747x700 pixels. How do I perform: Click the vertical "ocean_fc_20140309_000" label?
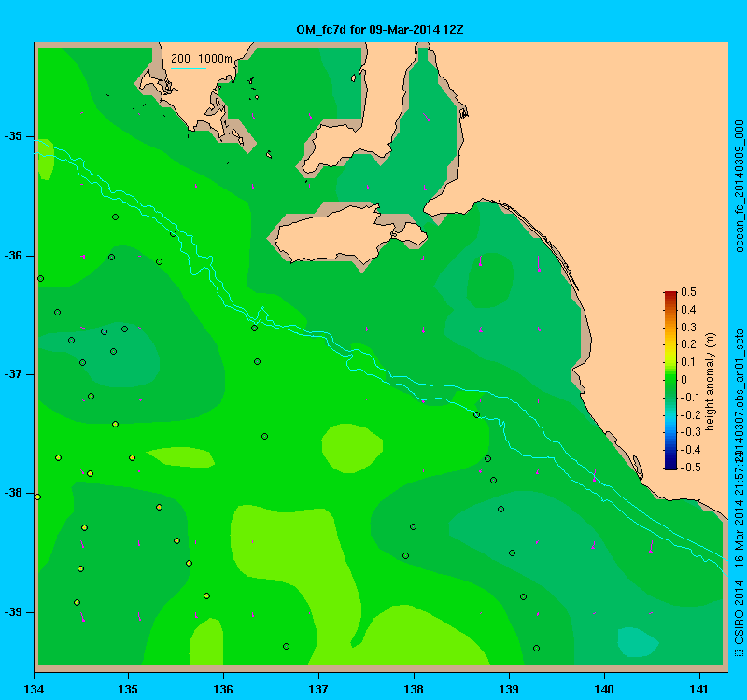[739, 186]
